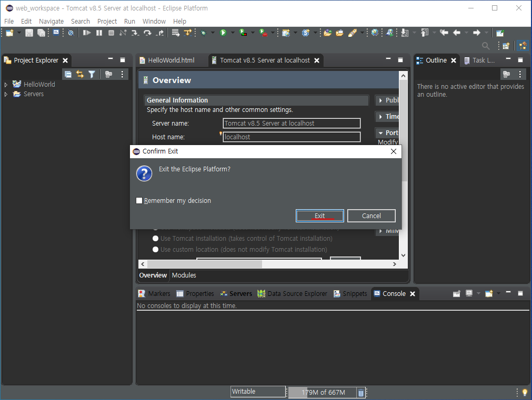
Task: Open dropdown arrow next to Debug icon
Action: click(213, 33)
